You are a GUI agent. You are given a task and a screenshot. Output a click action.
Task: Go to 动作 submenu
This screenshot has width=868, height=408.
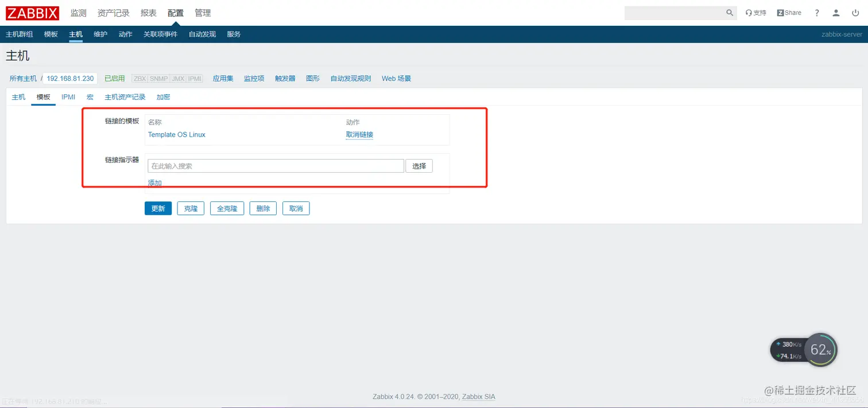pyautogui.click(x=126, y=34)
